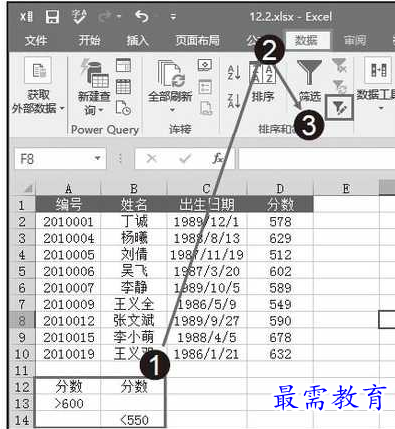Click the 全部刷新 refresh icon
Image resolution: width=395 pixels, height=429 pixels.
(170, 74)
